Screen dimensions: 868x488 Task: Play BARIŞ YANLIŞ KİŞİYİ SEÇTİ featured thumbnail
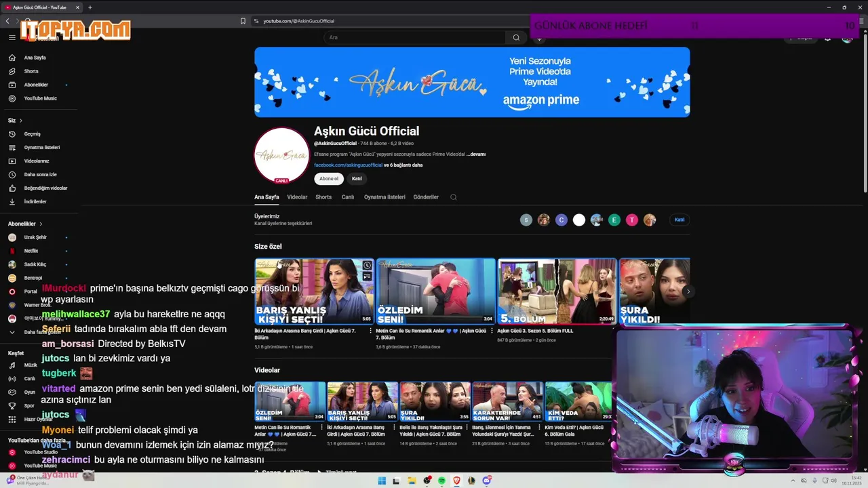tap(314, 291)
